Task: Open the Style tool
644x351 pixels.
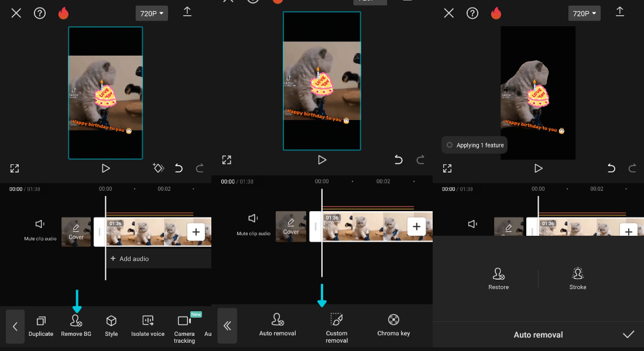Action: (x=111, y=326)
